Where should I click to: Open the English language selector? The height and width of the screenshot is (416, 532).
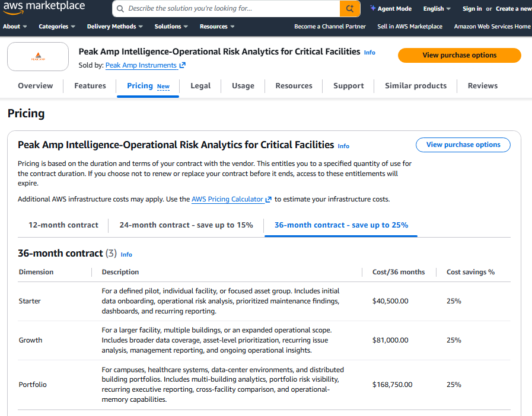click(437, 9)
